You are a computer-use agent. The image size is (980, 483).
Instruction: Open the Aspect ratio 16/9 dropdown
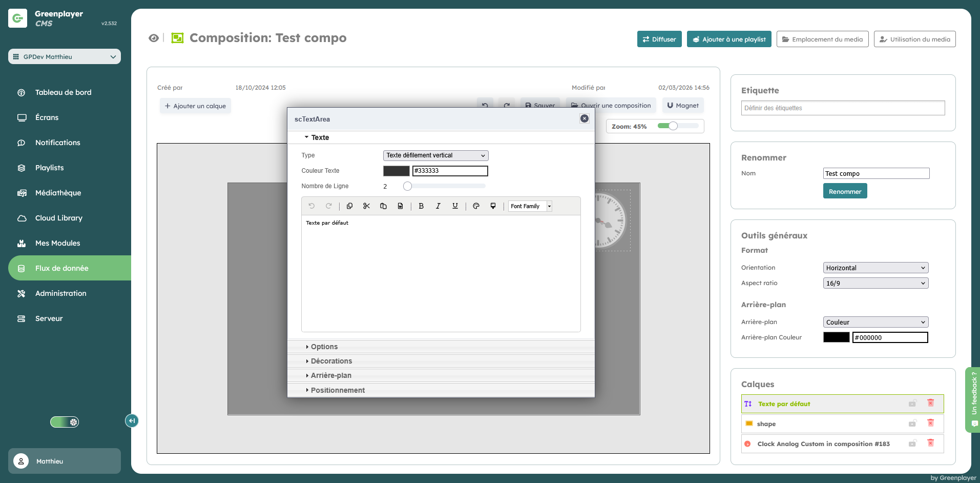(x=875, y=283)
